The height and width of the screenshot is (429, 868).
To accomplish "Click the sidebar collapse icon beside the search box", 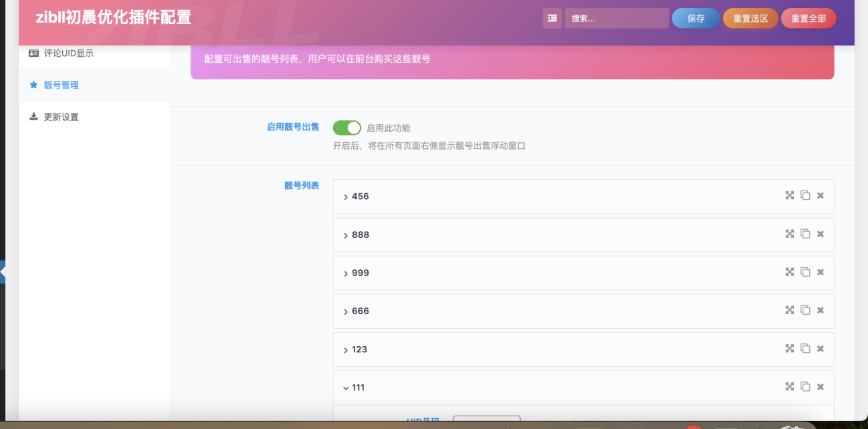I will (x=552, y=17).
